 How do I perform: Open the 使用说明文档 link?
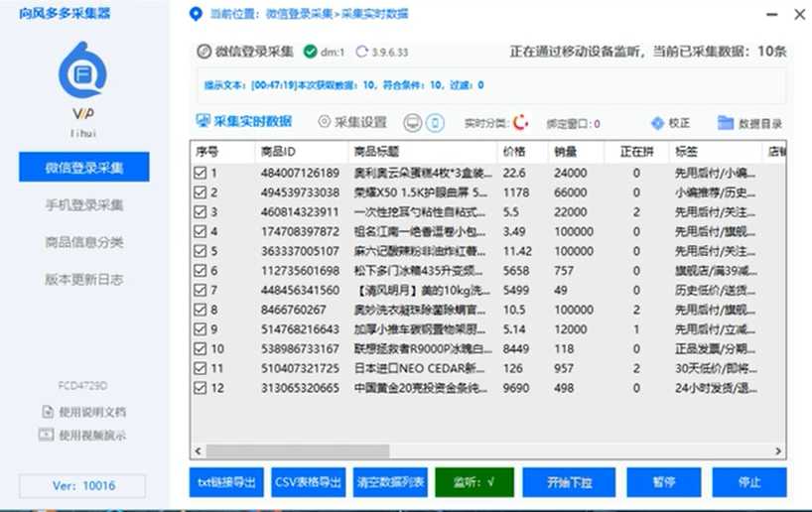[x=92, y=412]
